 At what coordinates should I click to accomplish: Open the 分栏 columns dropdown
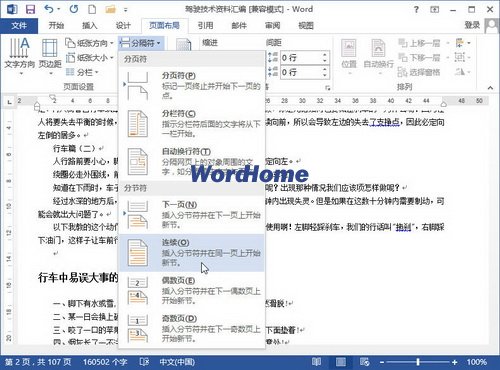[x=82, y=72]
